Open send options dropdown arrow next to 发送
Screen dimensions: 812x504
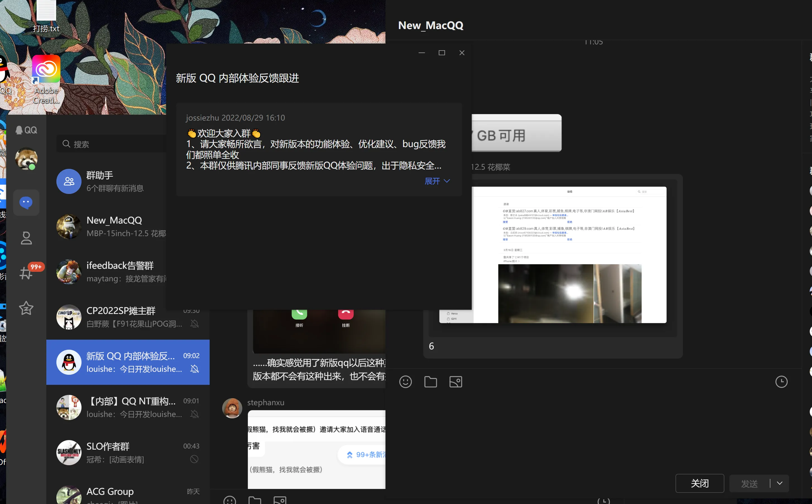click(x=780, y=483)
